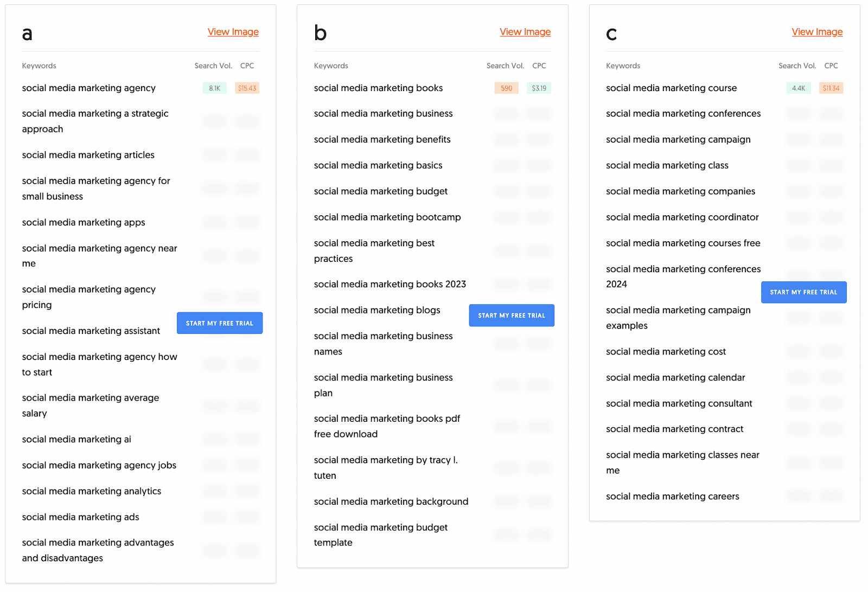Open View Image link in panel a
Image resolution: width=868 pixels, height=592 pixels.
click(x=233, y=31)
